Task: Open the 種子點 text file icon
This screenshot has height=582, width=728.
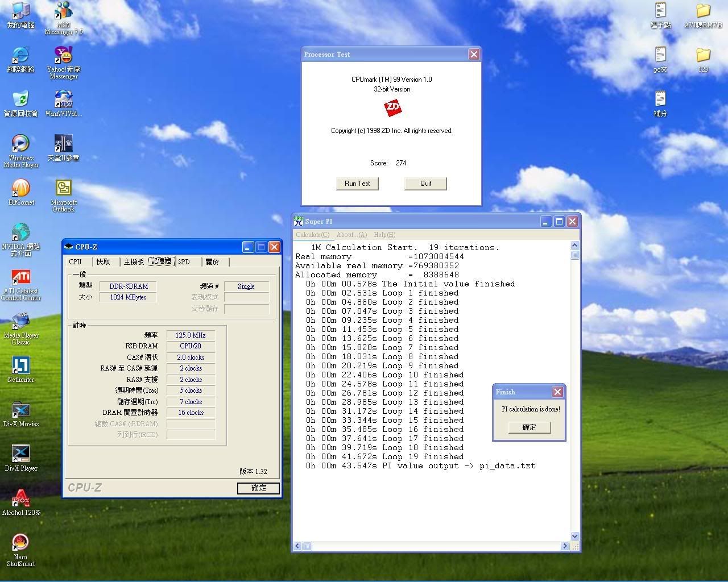Action: pyautogui.click(x=660, y=15)
